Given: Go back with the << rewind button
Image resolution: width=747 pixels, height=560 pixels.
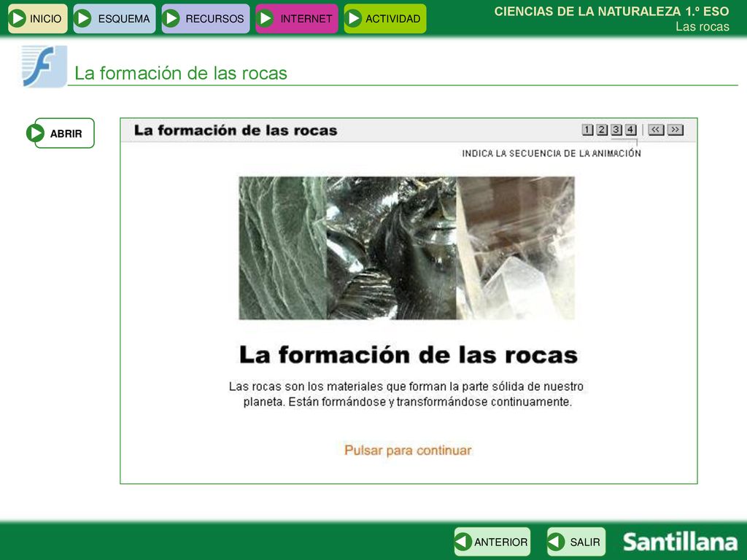Looking at the screenshot, I should [656, 130].
